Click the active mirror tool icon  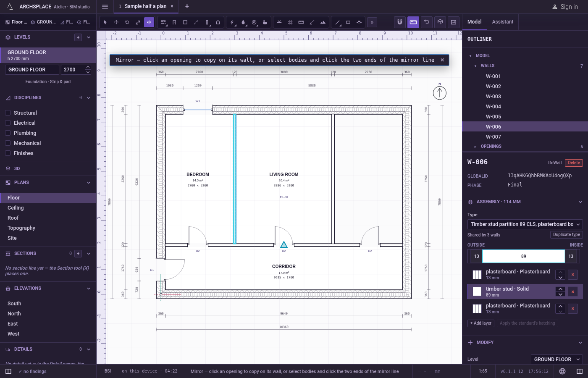[x=149, y=22]
